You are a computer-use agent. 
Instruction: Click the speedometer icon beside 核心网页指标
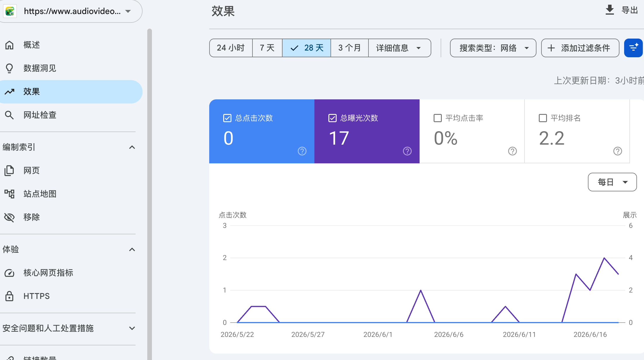[9, 273]
